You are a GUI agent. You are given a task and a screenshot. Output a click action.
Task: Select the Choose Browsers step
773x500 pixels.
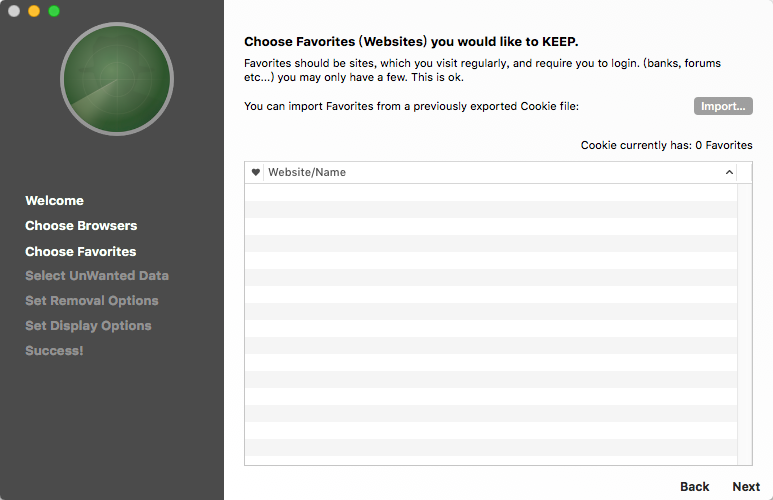pos(81,226)
